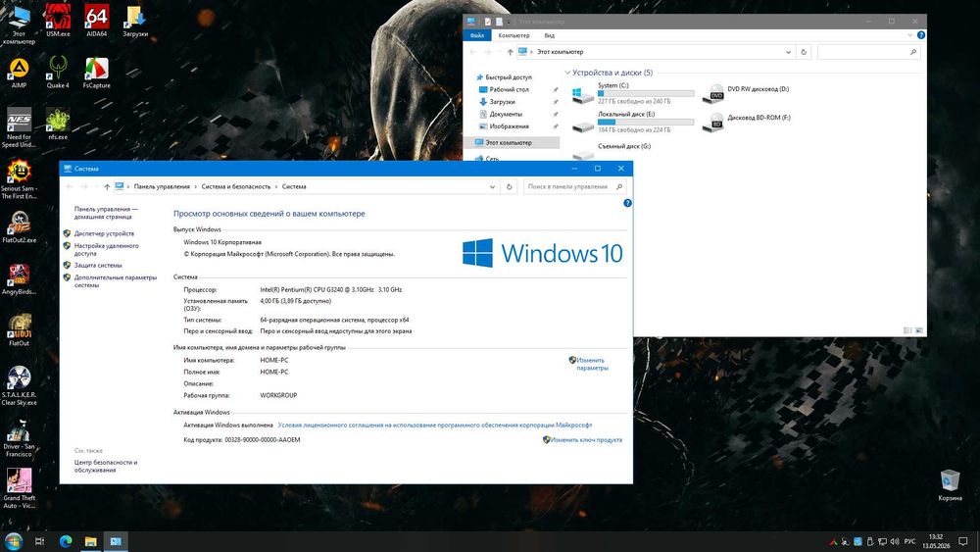980x552 pixels.
Task: Open Explorer address bar history dropdown
Action: click(x=788, y=52)
